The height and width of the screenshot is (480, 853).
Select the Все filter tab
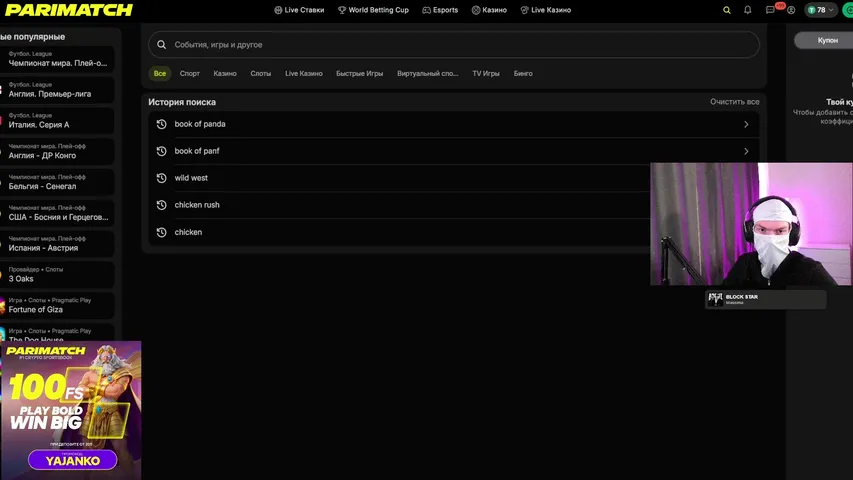click(x=160, y=73)
